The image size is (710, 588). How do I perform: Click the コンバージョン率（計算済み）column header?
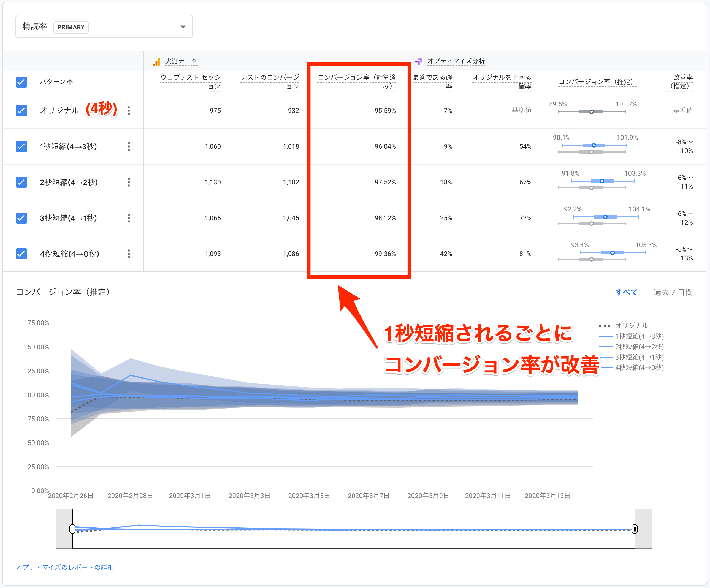357,82
